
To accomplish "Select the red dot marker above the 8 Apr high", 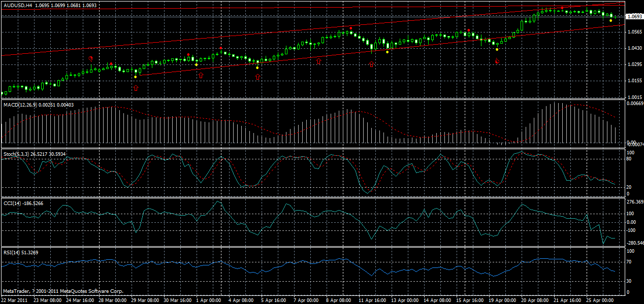I will click(x=351, y=28).
